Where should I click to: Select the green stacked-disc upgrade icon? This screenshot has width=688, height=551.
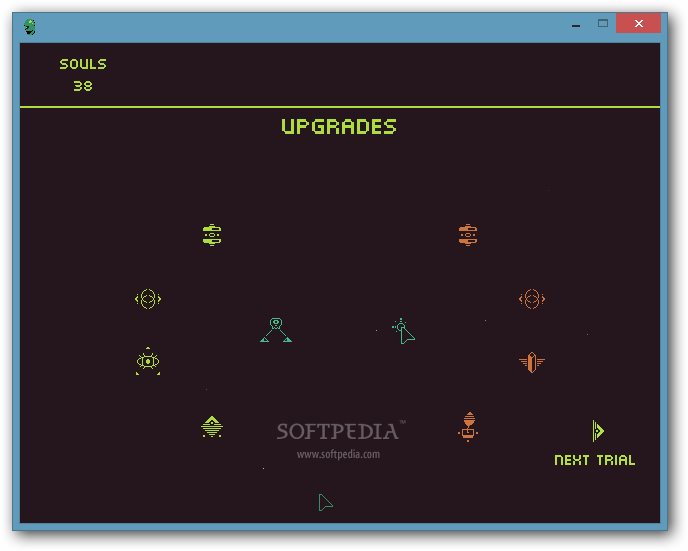pos(212,235)
